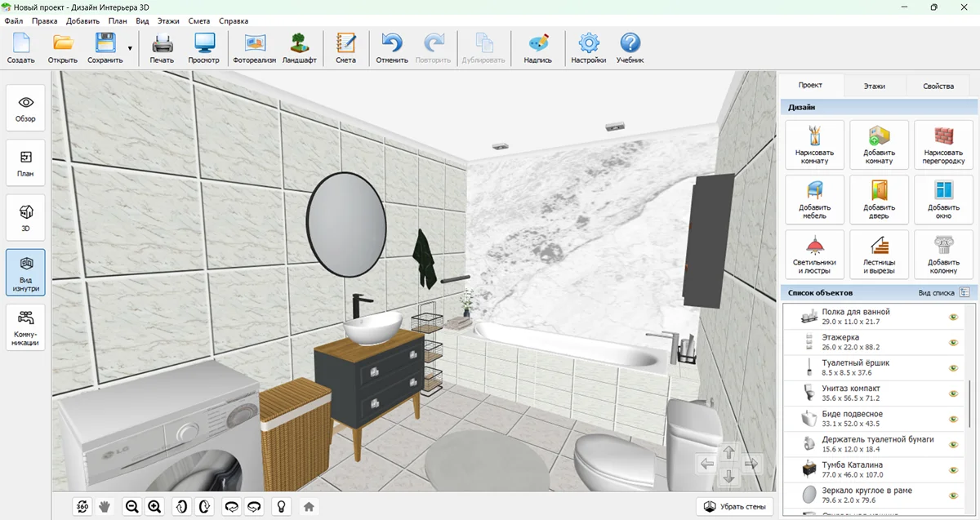Click Нарисовать перегородку partition tile
Viewport: 980px width, 520px height.
pyautogui.click(x=944, y=144)
